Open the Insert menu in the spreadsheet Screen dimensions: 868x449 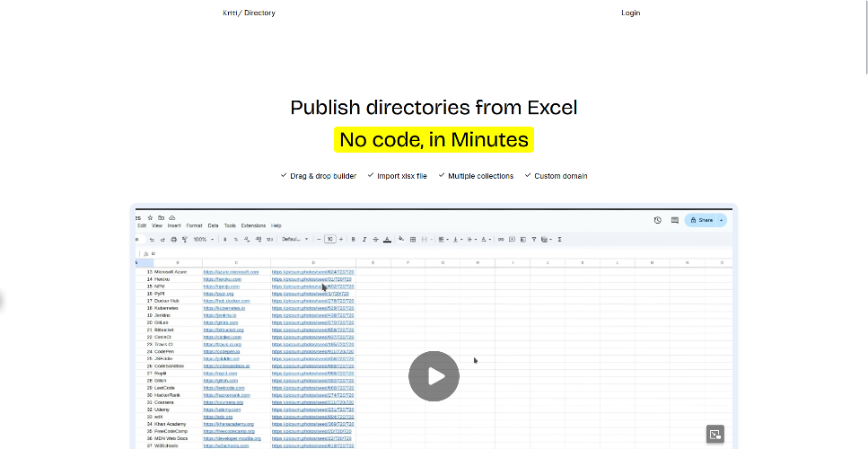[x=174, y=226]
